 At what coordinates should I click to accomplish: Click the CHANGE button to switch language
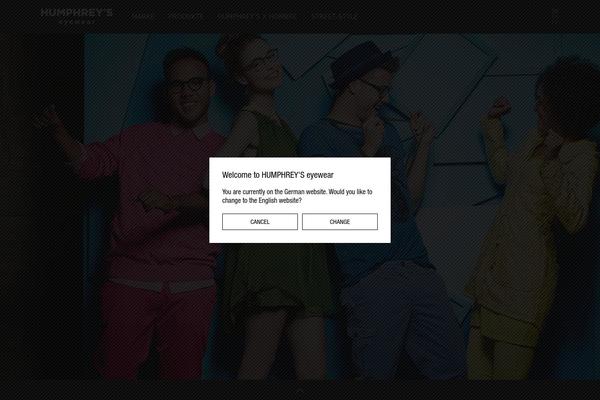click(340, 222)
